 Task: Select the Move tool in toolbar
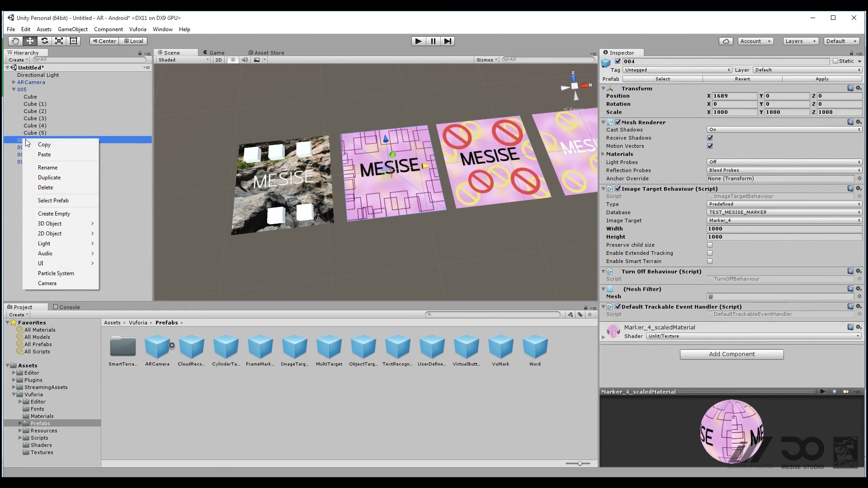tap(30, 41)
